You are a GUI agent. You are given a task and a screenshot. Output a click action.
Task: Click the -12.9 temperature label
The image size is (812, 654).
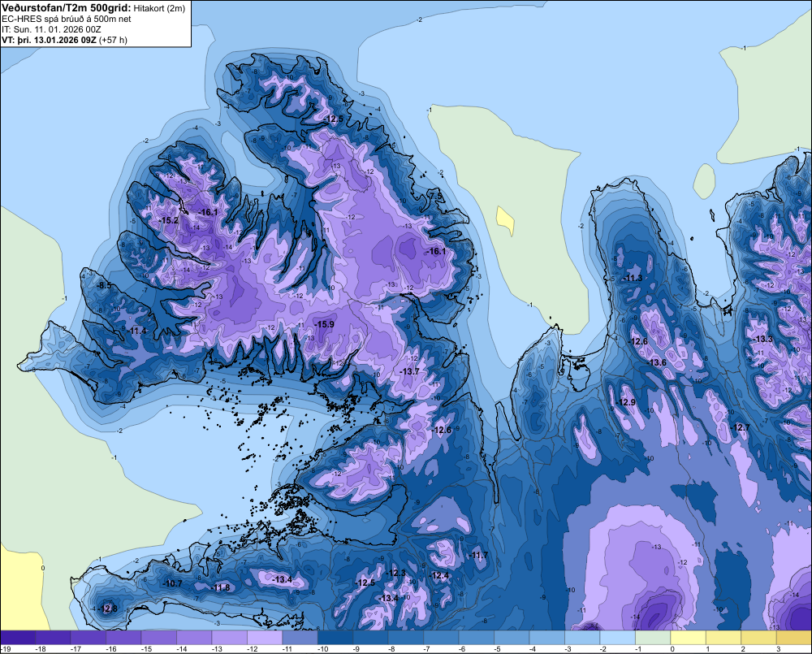625,403
